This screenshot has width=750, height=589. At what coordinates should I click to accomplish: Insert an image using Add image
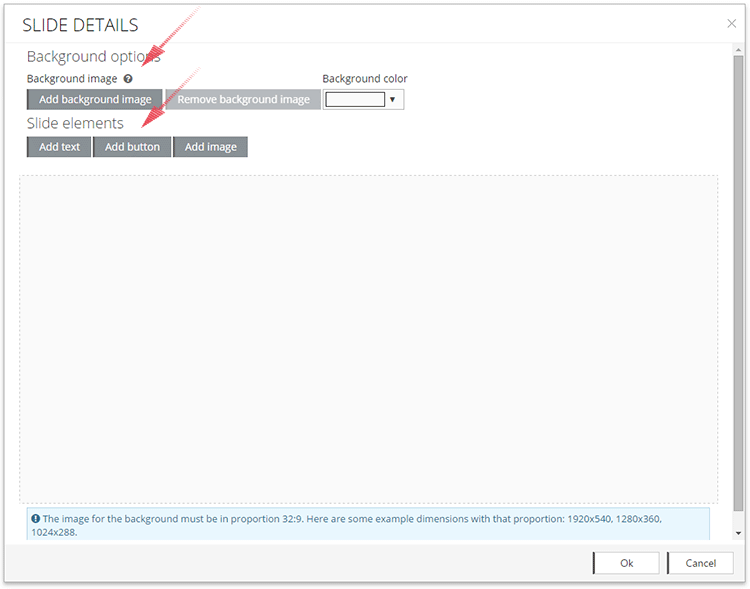[x=210, y=147]
